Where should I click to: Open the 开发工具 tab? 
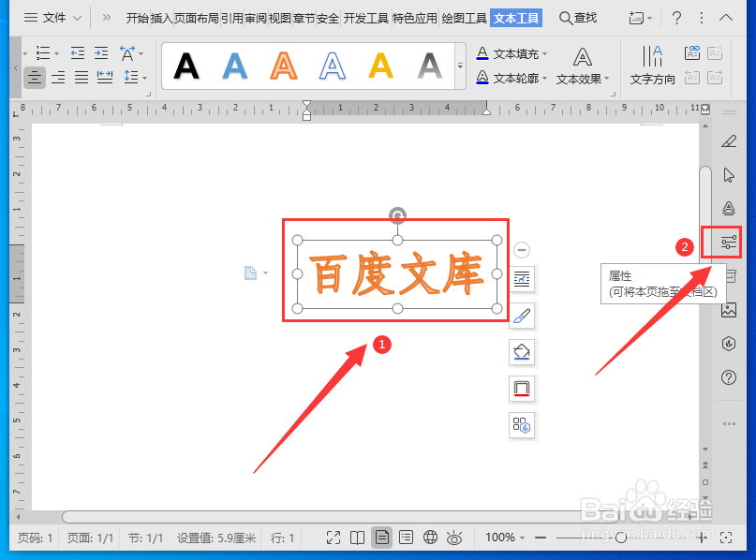coord(366,19)
